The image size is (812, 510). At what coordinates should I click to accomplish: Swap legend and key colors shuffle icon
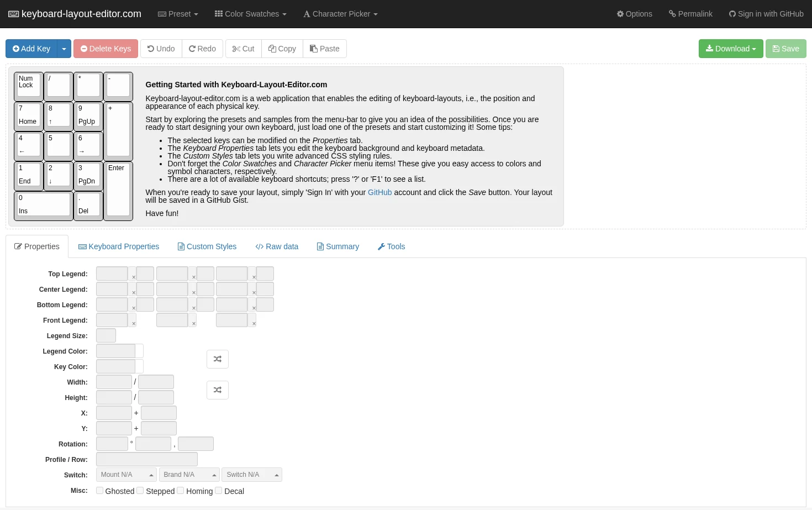(x=218, y=359)
